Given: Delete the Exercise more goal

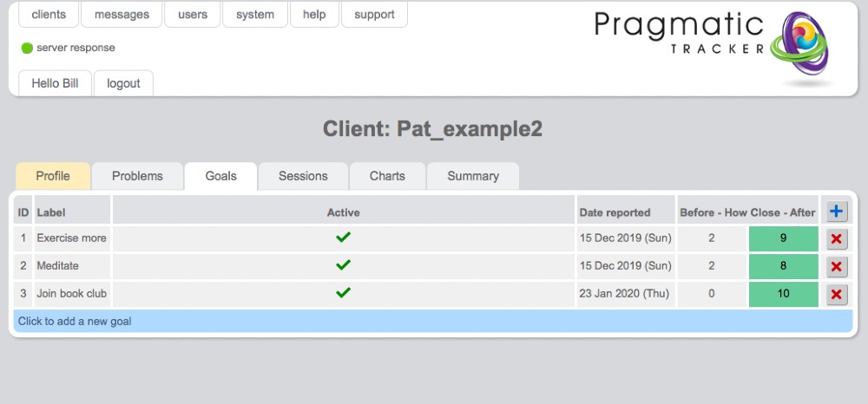Looking at the screenshot, I should pyautogui.click(x=837, y=239).
